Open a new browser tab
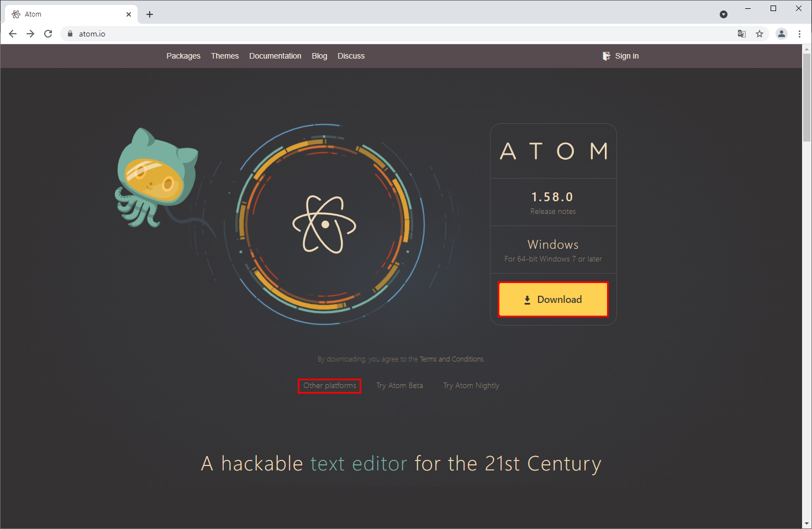 [x=150, y=14]
